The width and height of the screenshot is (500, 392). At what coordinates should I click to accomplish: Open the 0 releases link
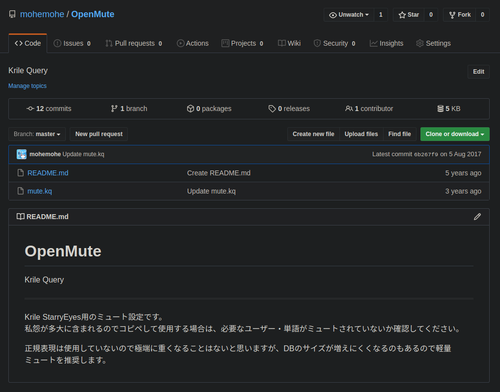pyautogui.click(x=289, y=109)
